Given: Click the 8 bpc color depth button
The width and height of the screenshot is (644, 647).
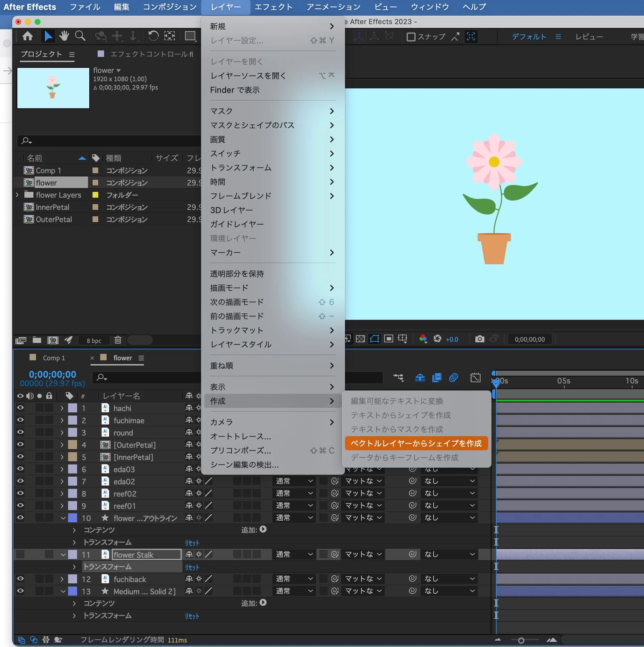Looking at the screenshot, I should pos(94,341).
